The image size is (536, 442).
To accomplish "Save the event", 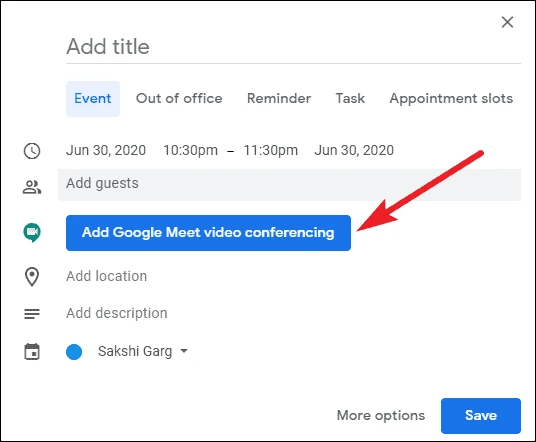I will pyautogui.click(x=481, y=416).
